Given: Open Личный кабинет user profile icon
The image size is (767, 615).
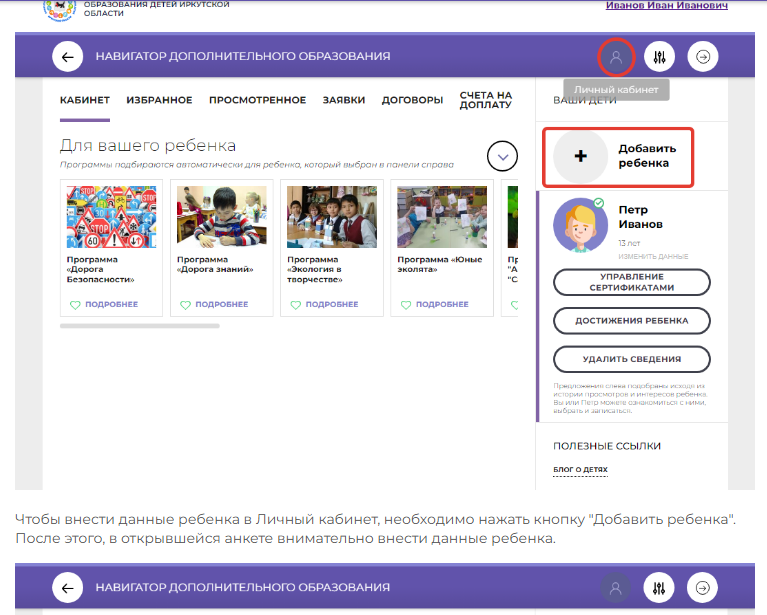Looking at the screenshot, I should (x=616, y=57).
